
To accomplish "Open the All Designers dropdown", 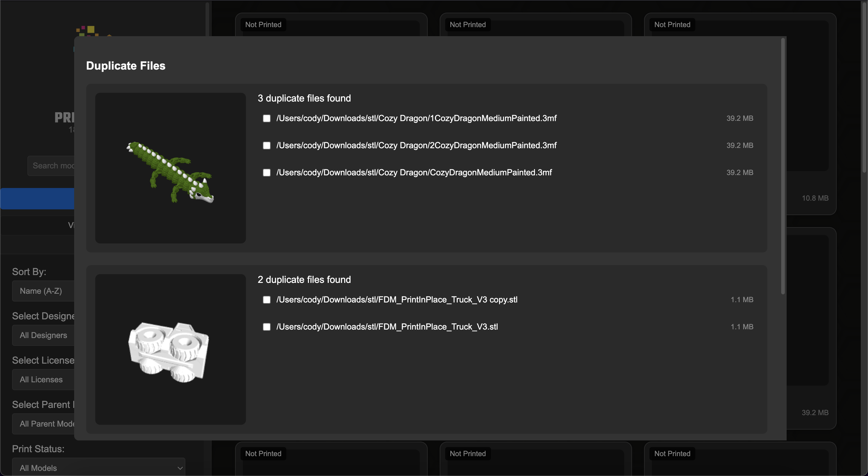I will coord(43,335).
